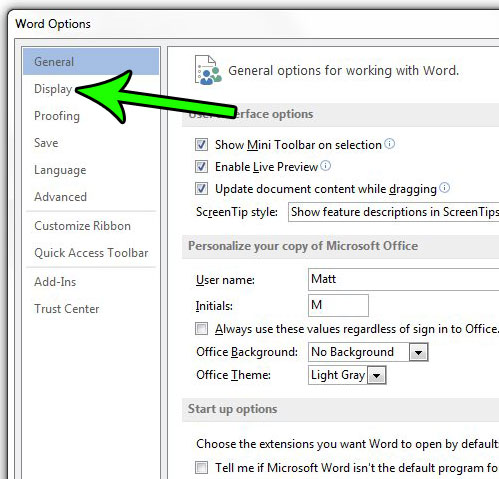Open Quick Access Toolbar settings
Viewport: 499px width, 479px height.
click(x=91, y=253)
